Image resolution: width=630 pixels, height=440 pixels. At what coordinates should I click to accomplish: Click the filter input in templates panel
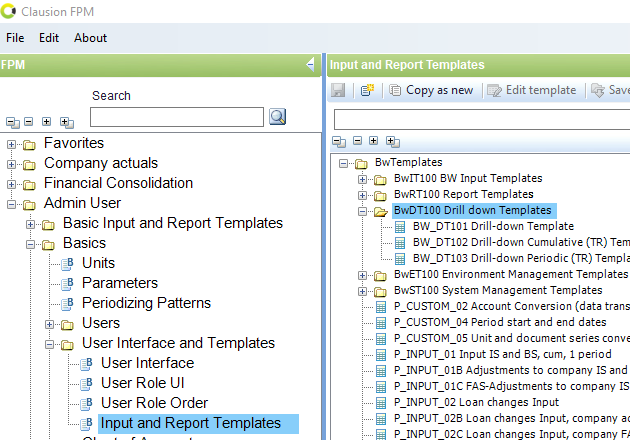point(482,119)
